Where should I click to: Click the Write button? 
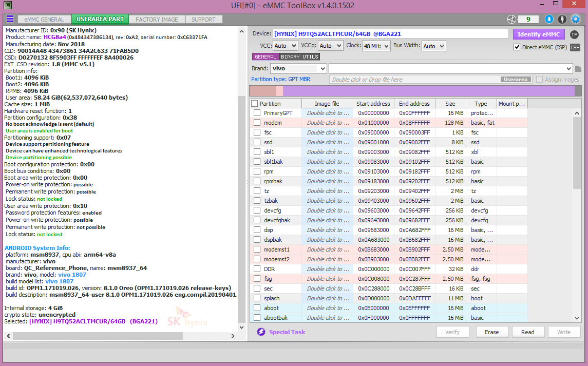coord(564,332)
